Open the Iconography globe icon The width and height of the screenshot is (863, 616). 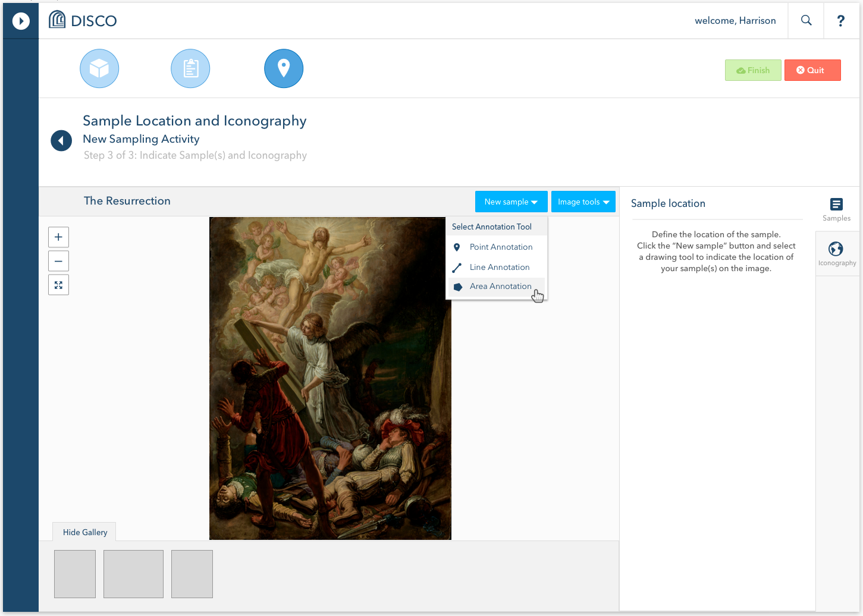point(836,250)
